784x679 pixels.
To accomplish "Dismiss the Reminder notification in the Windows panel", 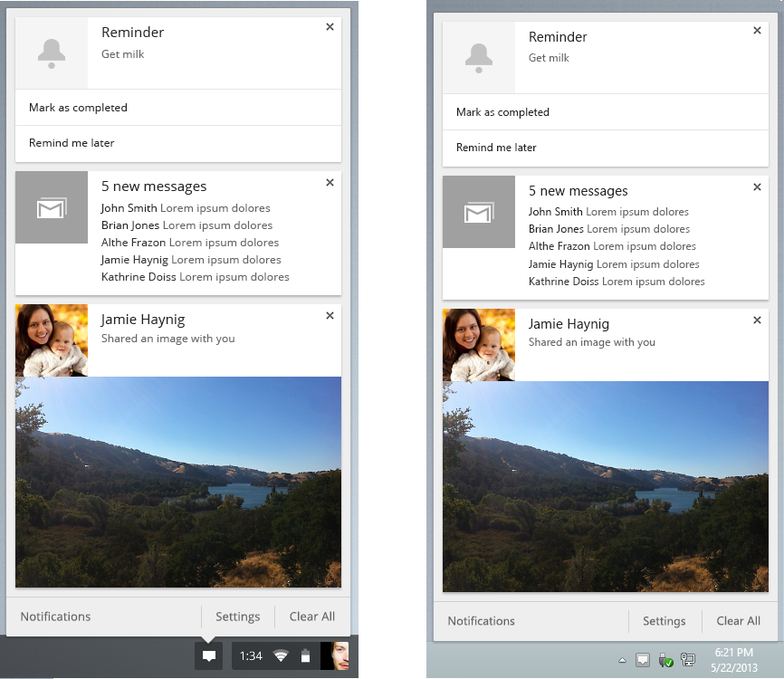I will tap(757, 31).
